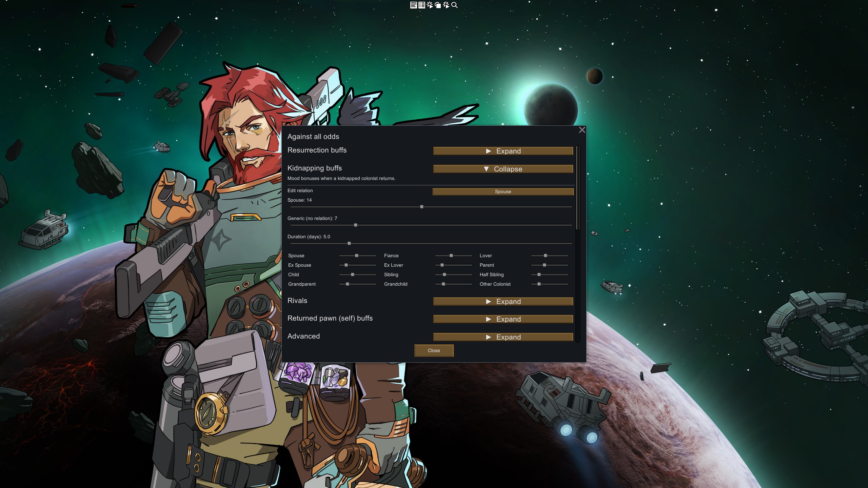
Task: Click the 'Parent' grid label
Action: (487, 265)
